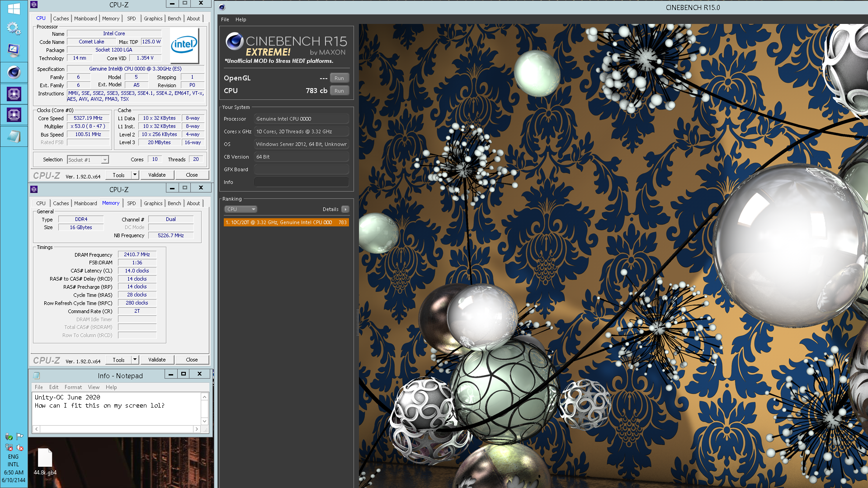
Task: Switch to second CPU-Z taskbar icon
Action: click(14, 115)
